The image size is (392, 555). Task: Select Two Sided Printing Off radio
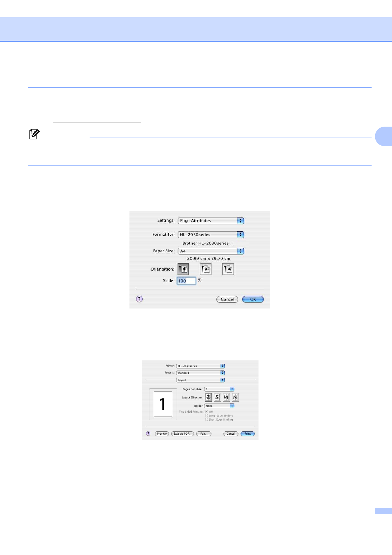tap(207, 412)
